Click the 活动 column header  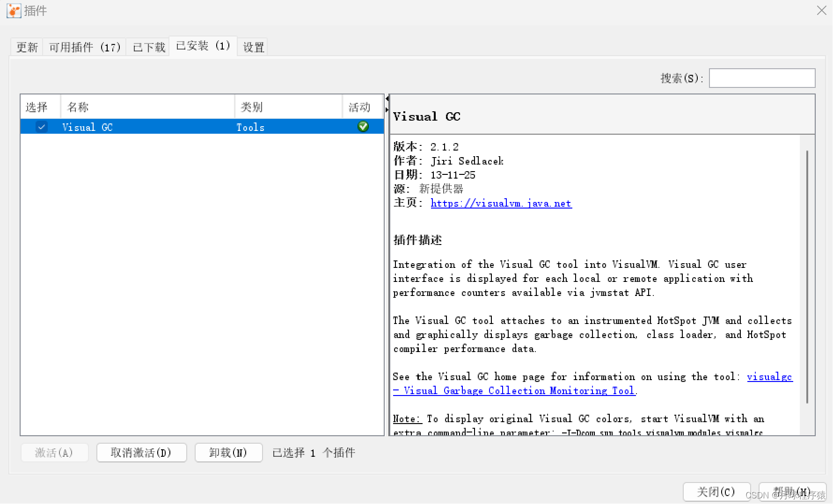(x=363, y=107)
